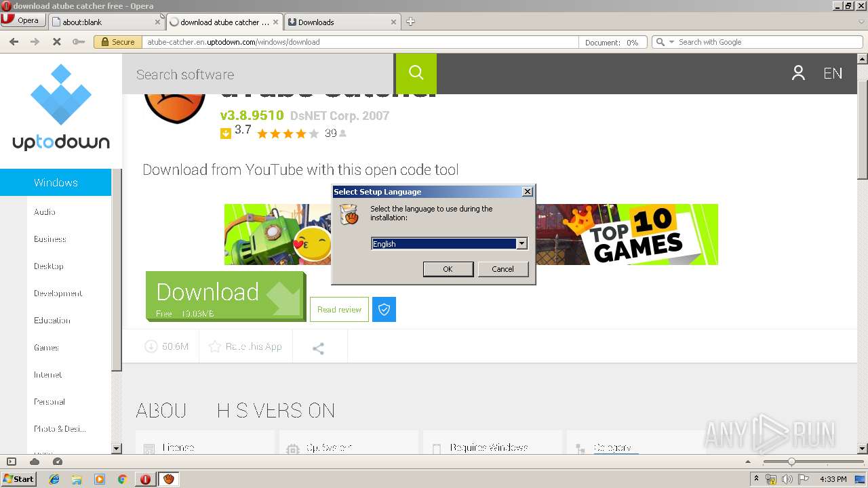Open a new tab with plus button
The height and width of the screenshot is (488, 868).
410,22
